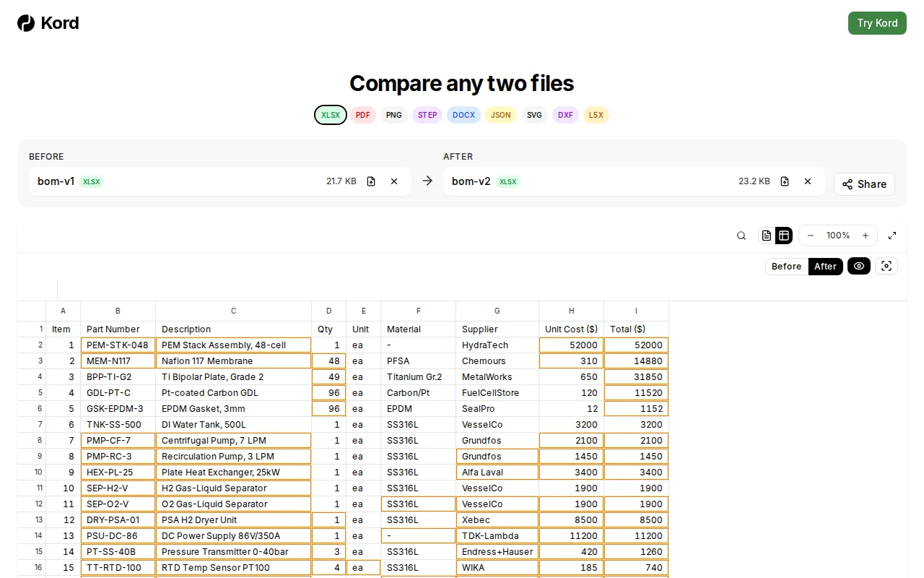
Task: Open search in the comparison viewer
Action: tap(741, 236)
